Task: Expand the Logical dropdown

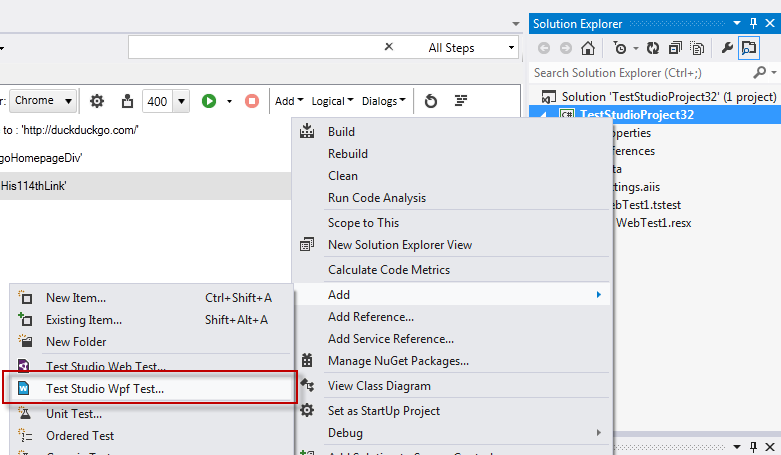Action: pos(332,101)
